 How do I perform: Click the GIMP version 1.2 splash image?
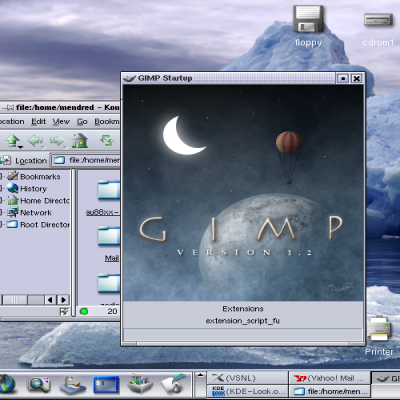[243, 193]
